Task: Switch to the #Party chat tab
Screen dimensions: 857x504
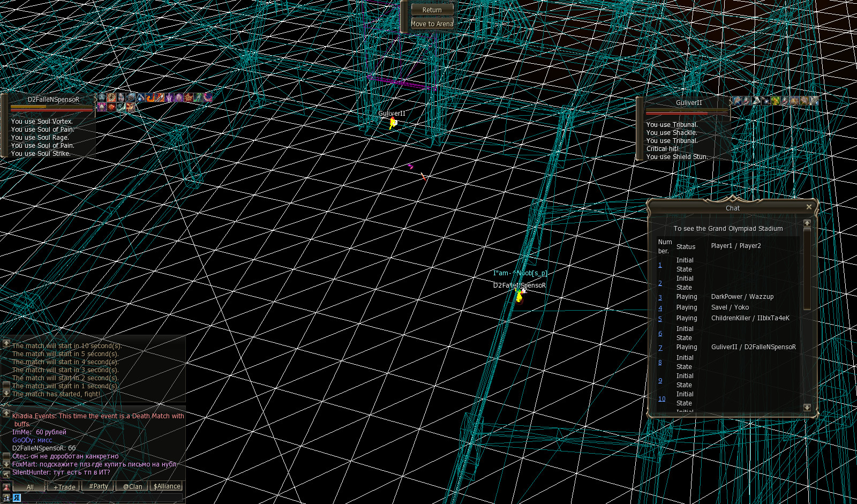Action: click(99, 486)
